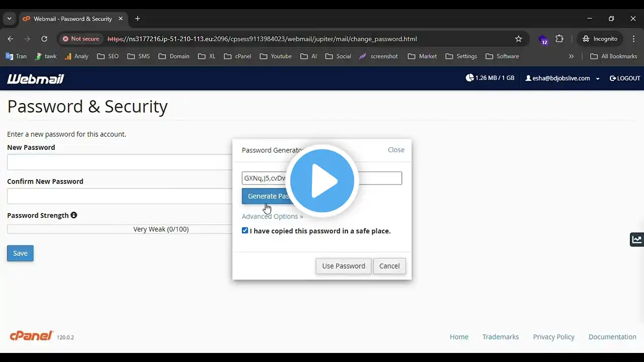Screen dimensions: 644x362
Task: Click the 'Password & Security' page heading
Action: 88,107
